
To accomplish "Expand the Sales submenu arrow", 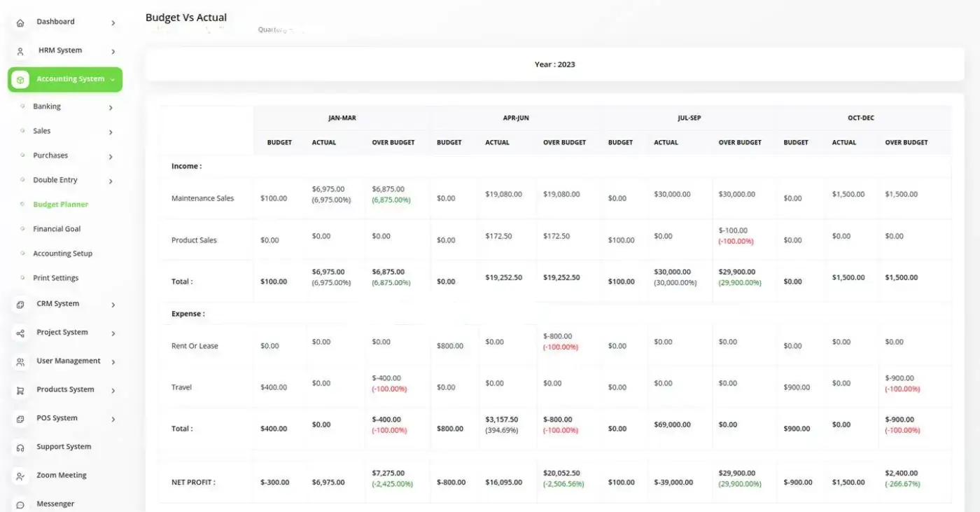I will click(111, 132).
